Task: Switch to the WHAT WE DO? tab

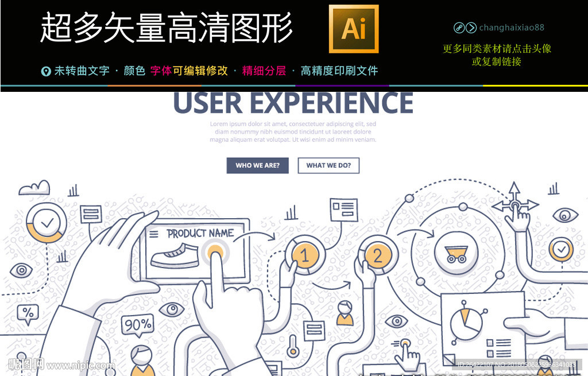Action: point(328,166)
